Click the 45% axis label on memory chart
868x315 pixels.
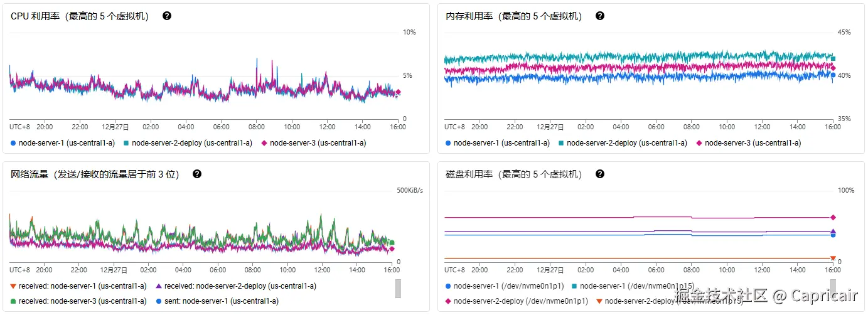coord(844,32)
